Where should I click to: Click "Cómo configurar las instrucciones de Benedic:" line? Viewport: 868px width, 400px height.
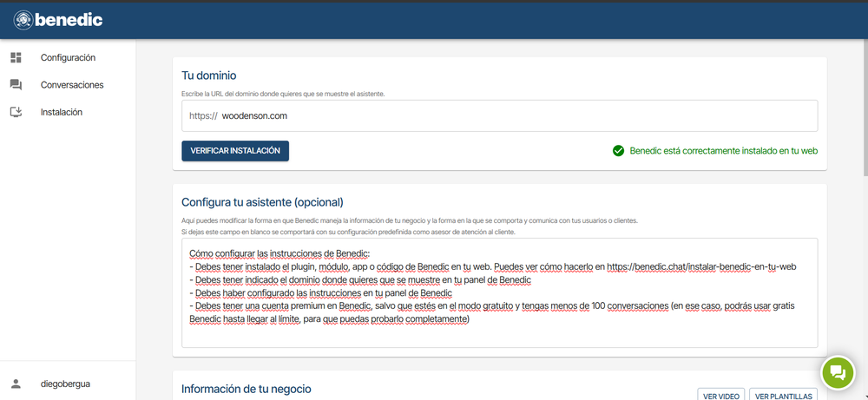pos(279,254)
